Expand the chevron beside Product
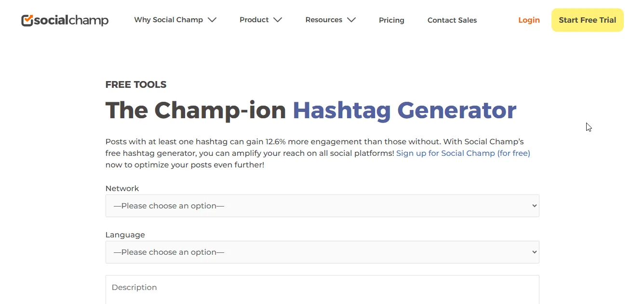The height and width of the screenshot is (304, 644). pyautogui.click(x=278, y=20)
